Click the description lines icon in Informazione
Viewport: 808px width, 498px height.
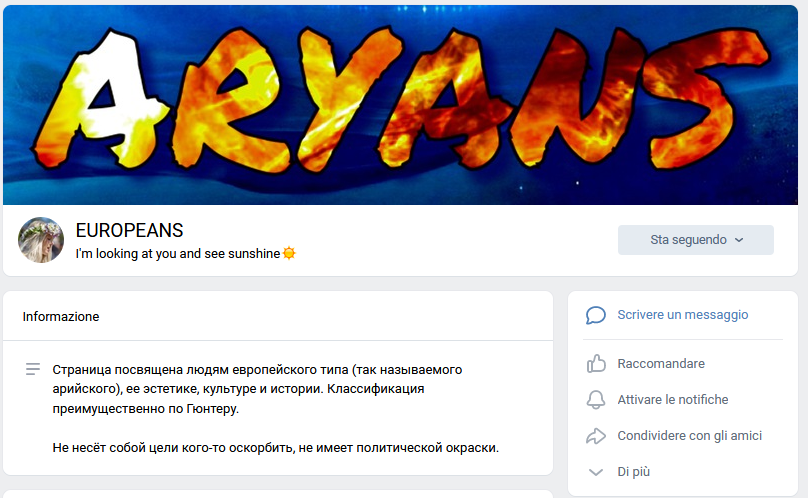33,369
